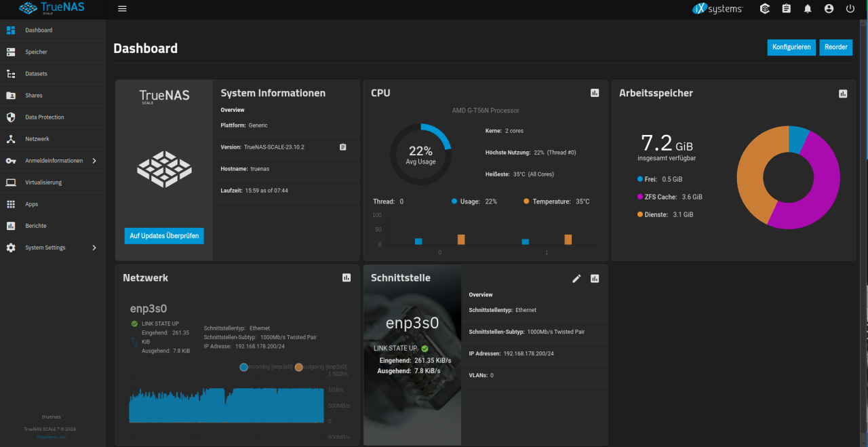Open CPU reports chart icon

[x=595, y=93]
